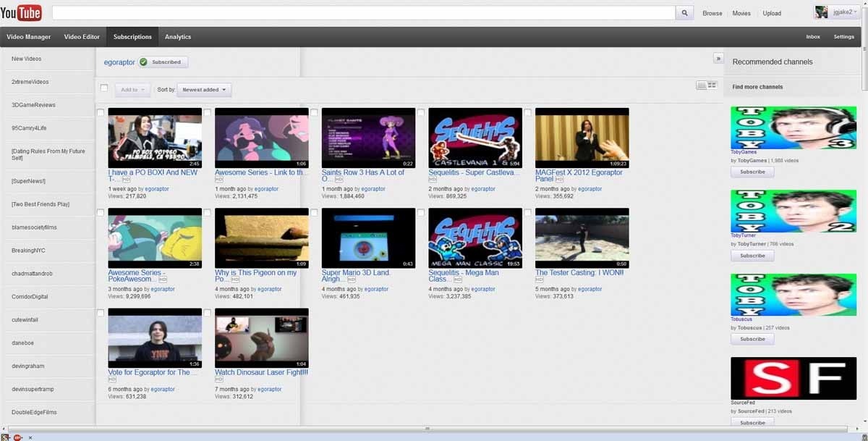Open the Inbox in the dark bar
Viewport: 868px width, 441px height.
(x=813, y=37)
